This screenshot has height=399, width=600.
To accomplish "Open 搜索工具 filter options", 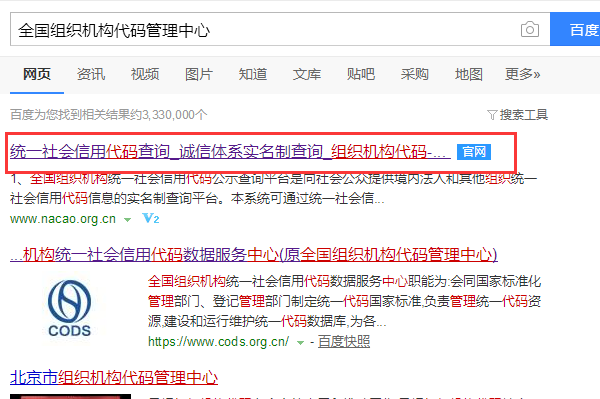I will click(523, 114).
